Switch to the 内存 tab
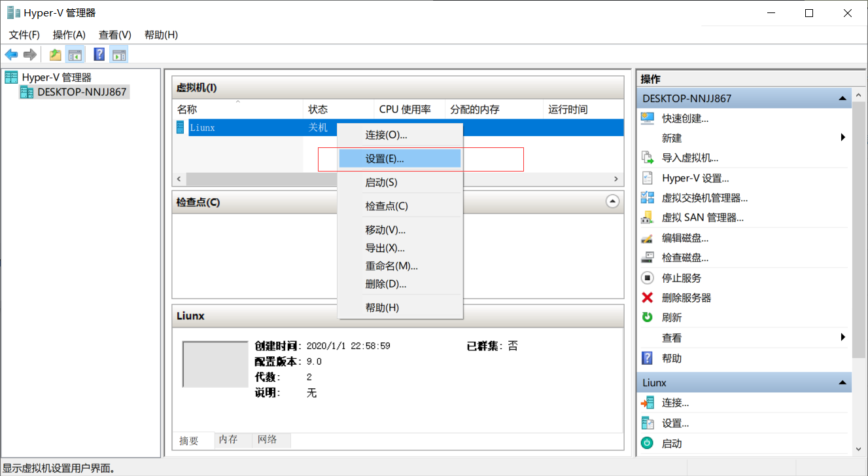868x476 pixels. click(228, 440)
